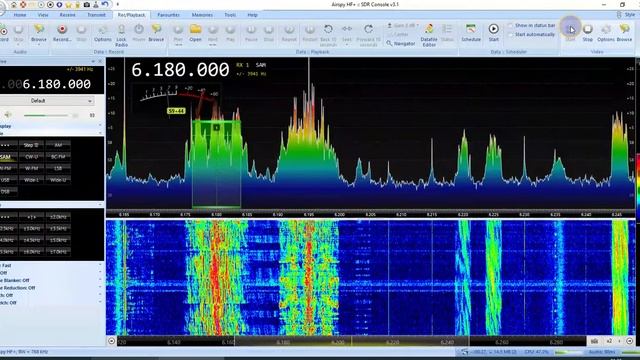Click the playback Pause button

(x=251, y=33)
